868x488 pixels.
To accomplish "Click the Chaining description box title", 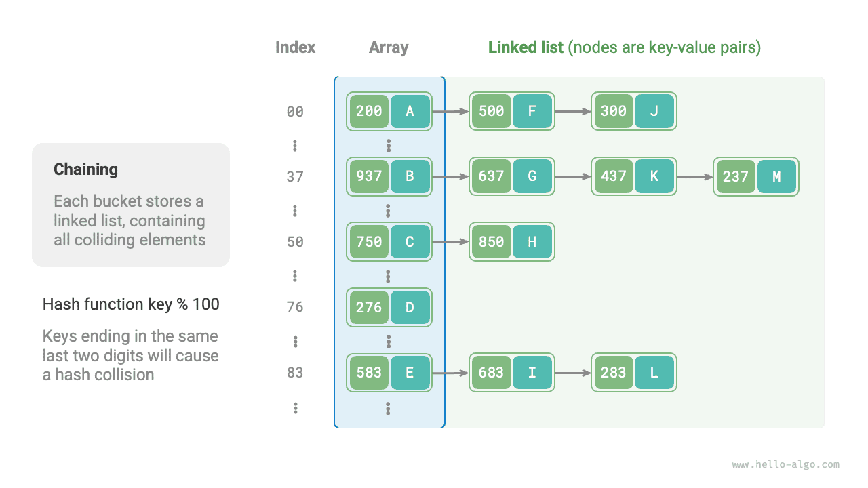I will (x=85, y=169).
